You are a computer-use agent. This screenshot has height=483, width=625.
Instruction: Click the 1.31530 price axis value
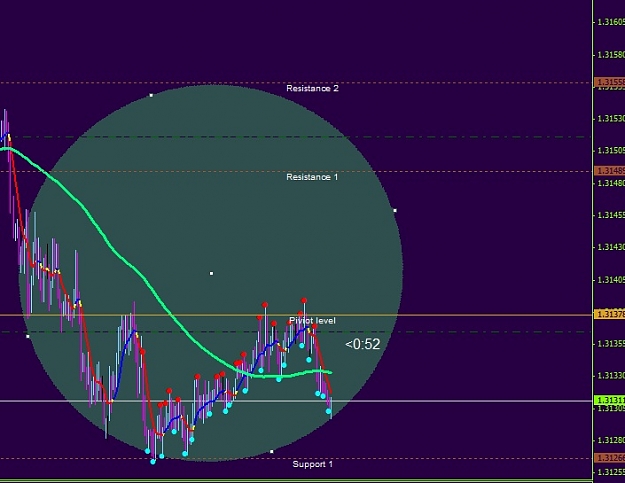pyautogui.click(x=611, y=119)
